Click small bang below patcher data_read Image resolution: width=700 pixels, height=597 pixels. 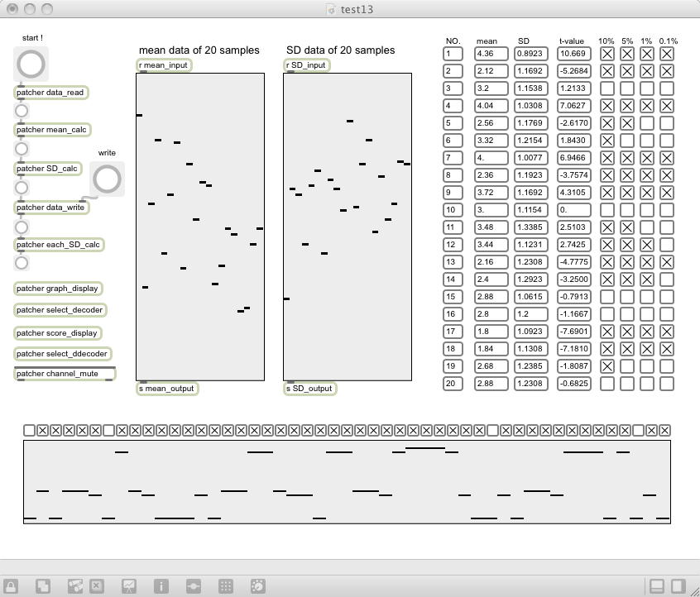22,111
